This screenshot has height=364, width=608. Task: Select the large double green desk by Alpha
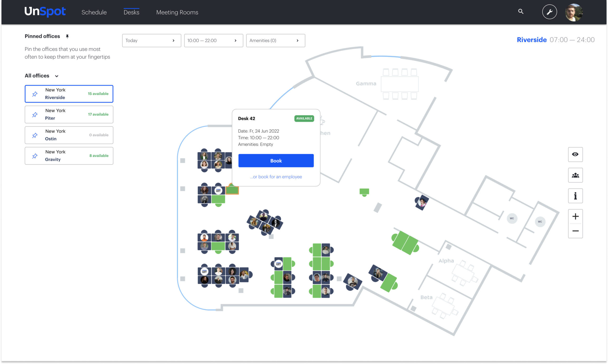coord(405,243)
